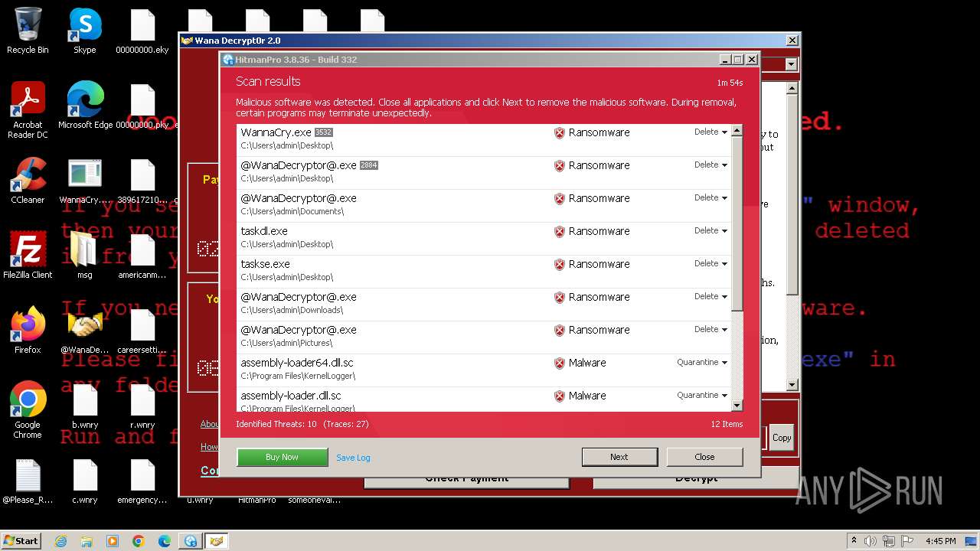Click 'Identified Threats: 10' status text

(276, 424)
